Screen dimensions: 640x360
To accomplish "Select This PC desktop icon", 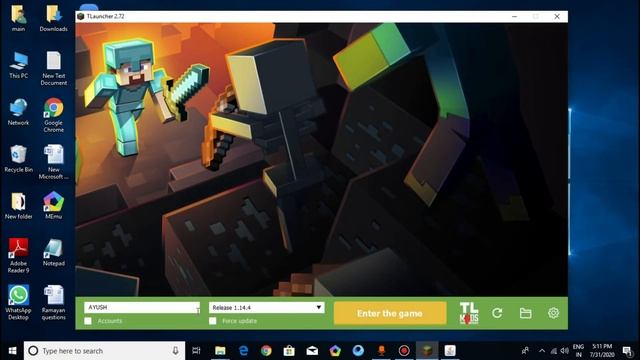I will click(x=18, y=65).
